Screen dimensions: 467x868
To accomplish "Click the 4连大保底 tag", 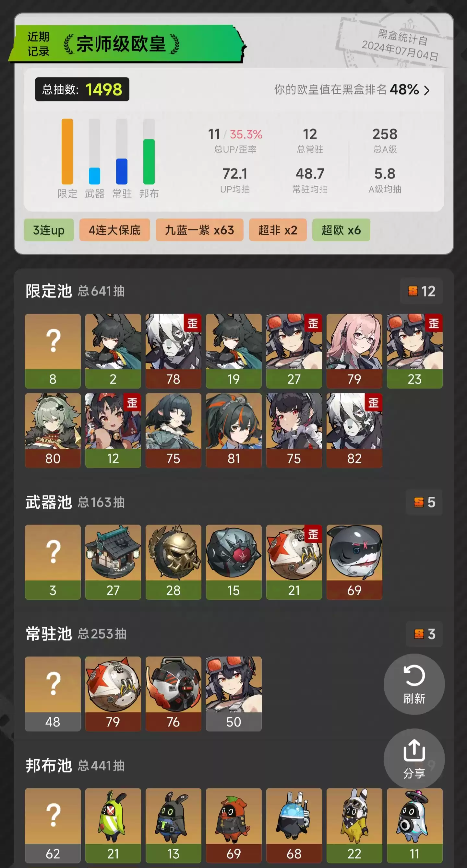I will (x=115, y=230).
